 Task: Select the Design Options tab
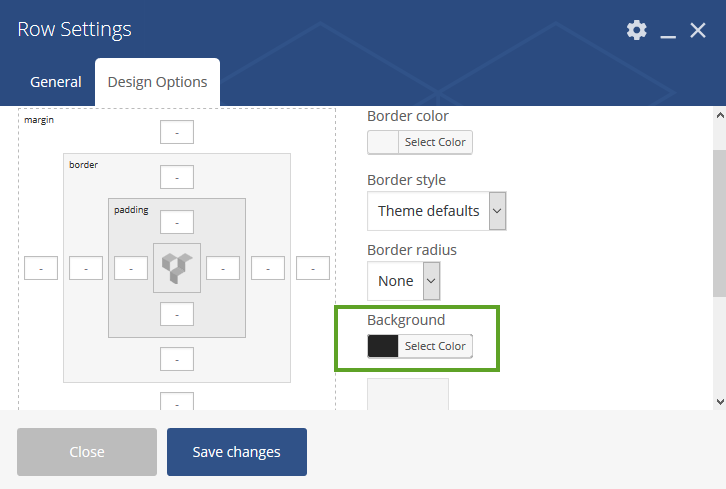click(x=157, y=82)
